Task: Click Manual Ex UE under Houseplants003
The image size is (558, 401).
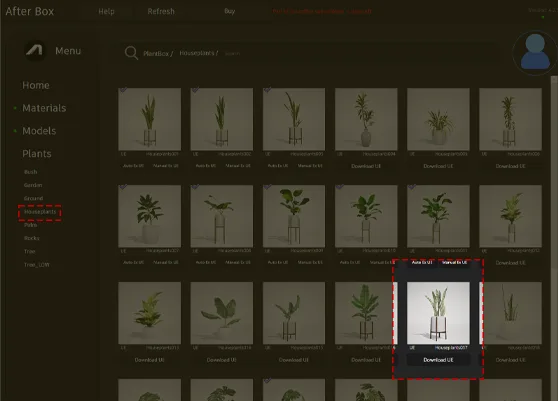Action: [310, 166]
